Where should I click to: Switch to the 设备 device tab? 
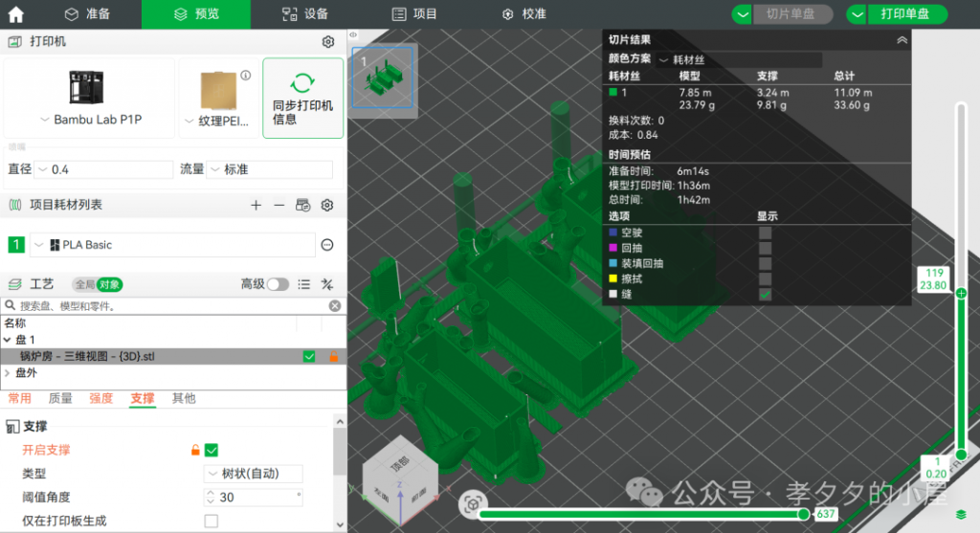point(305,14)
